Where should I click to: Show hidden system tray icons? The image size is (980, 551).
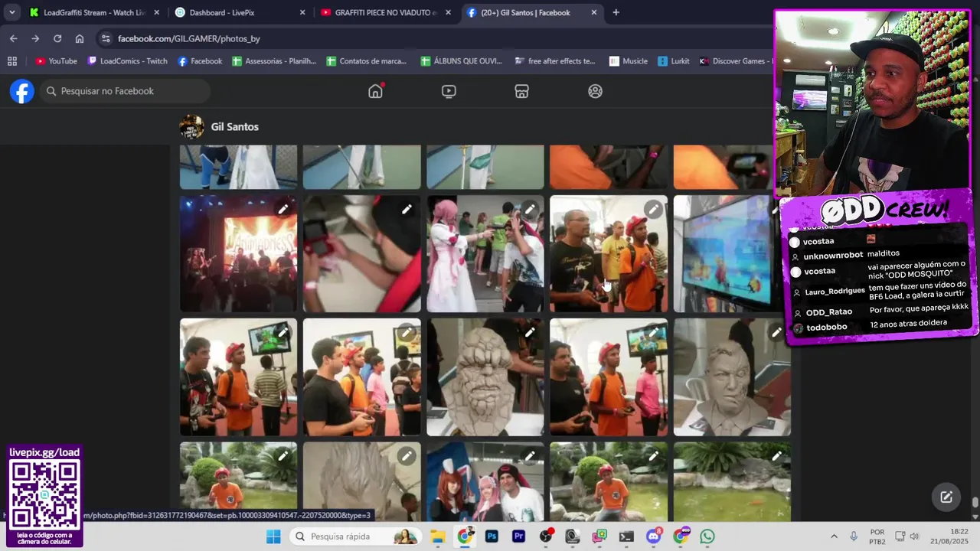point(834,536)
